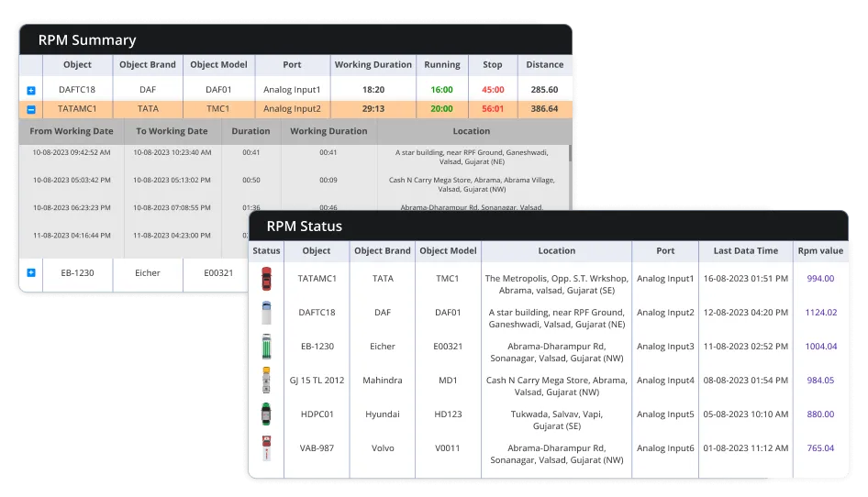Click the Last Data Time column header
868x497 pixels.
point(745,250)
